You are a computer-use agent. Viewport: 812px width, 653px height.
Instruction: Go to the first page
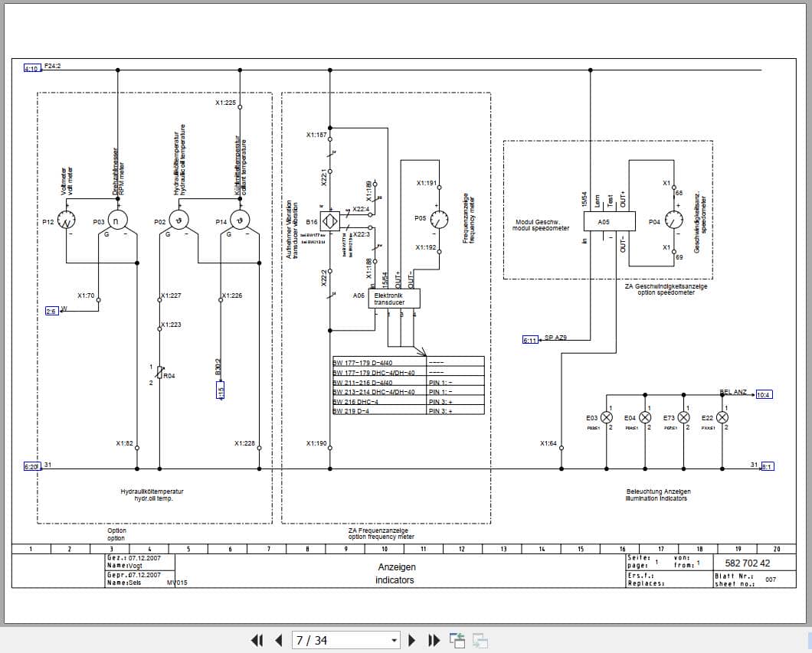[x=257, y=641]
